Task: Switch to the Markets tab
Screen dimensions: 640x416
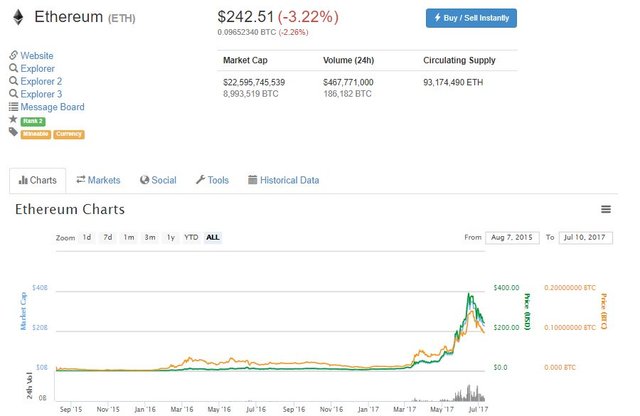Action: 98,180
